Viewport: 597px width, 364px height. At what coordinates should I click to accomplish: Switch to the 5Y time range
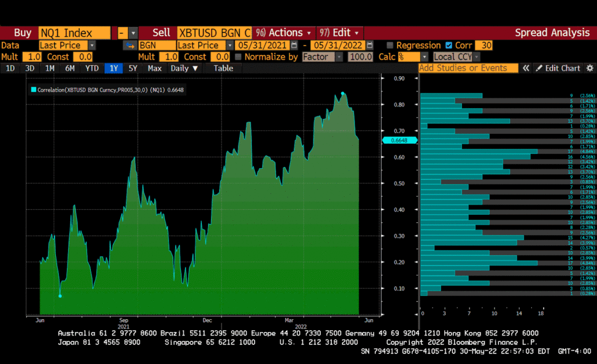133,68
